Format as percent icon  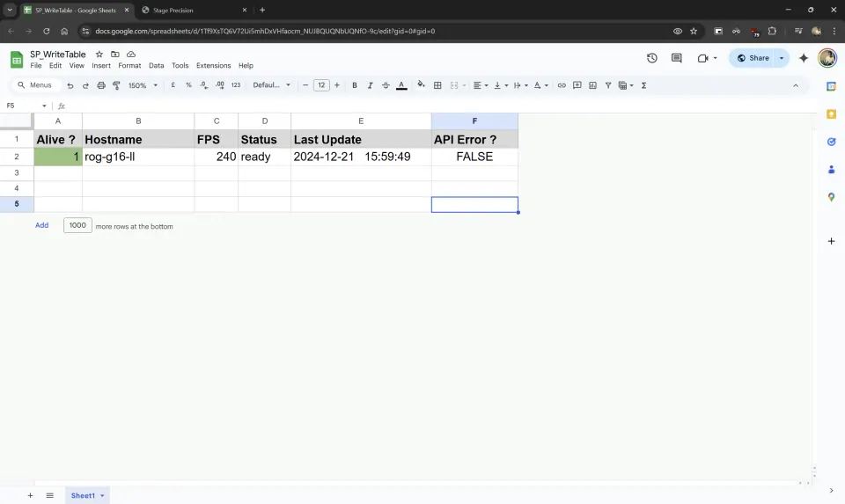click(188, 85)
